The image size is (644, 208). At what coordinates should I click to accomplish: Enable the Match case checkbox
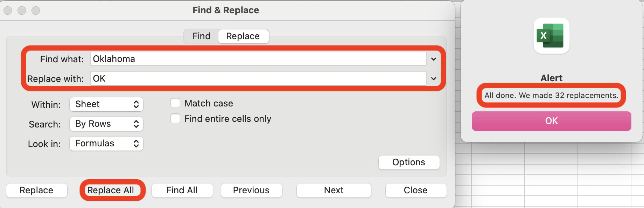[x=175, y=103]
